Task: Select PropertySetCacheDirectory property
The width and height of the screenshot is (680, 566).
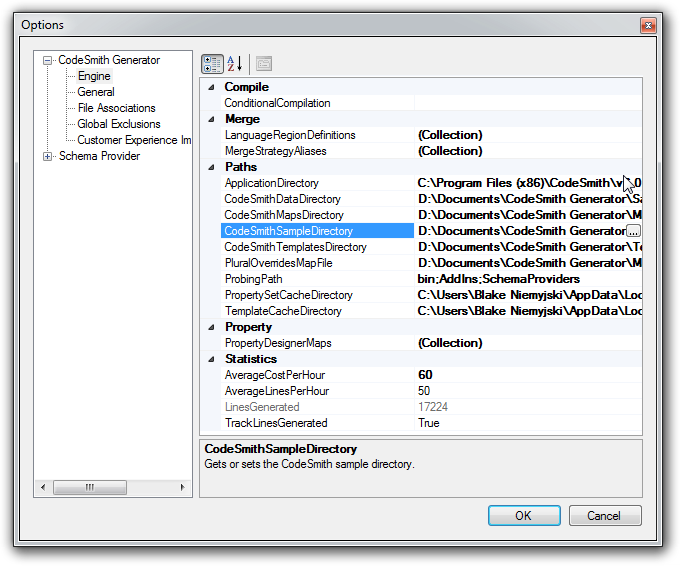Action: pyautogui.click(x=317, y=295)
